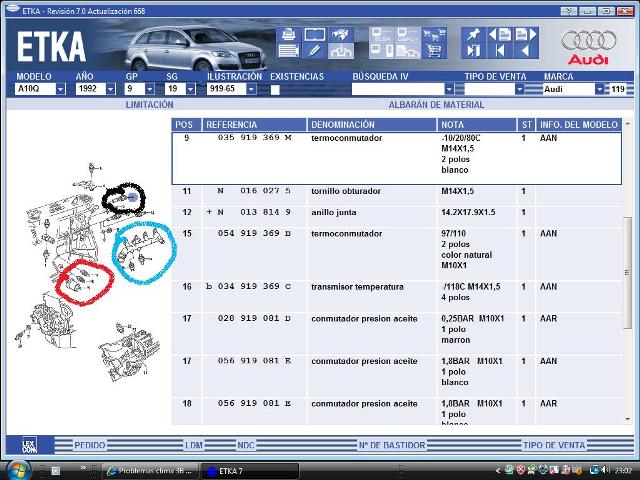Open the ILUSTRACIÓN 919-65 dropdown

click(251, 89)
